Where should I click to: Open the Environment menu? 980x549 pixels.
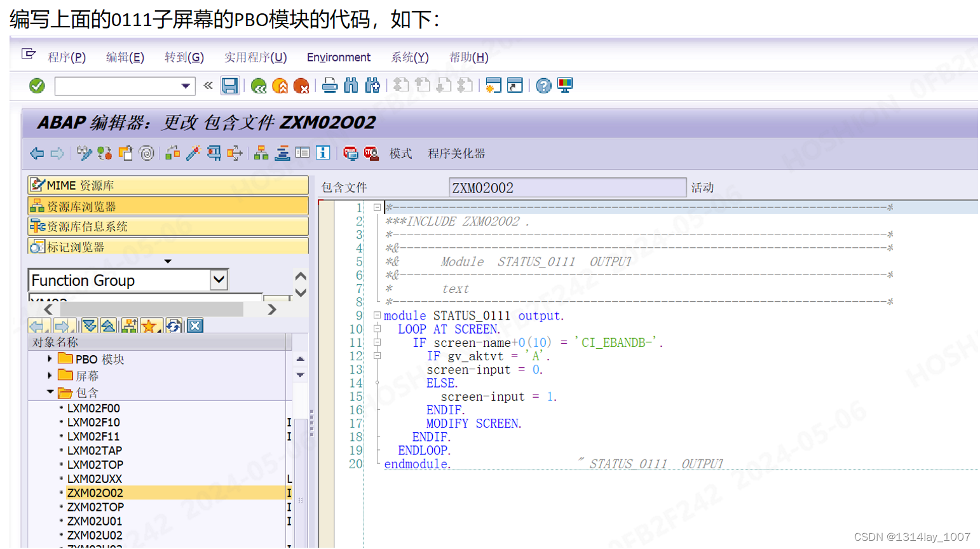click(x=339, y=57)
